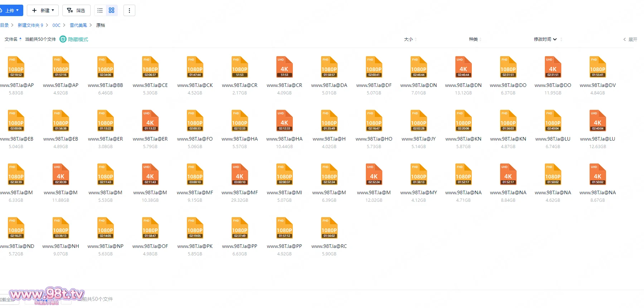Screen dimensions: 644x308
Task: Navigate to the 00C breadcrumb folder
Action: click(x=56, y=25)
